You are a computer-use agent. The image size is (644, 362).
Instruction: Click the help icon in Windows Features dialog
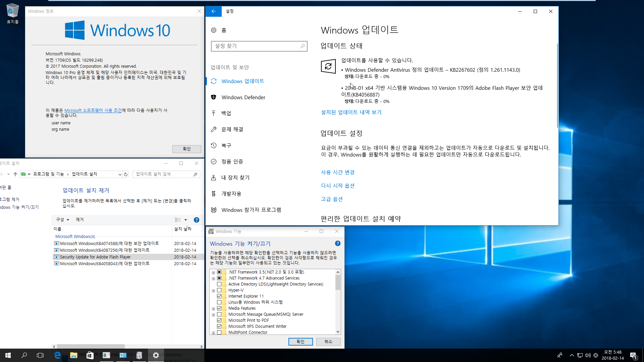tap(338, 243)
